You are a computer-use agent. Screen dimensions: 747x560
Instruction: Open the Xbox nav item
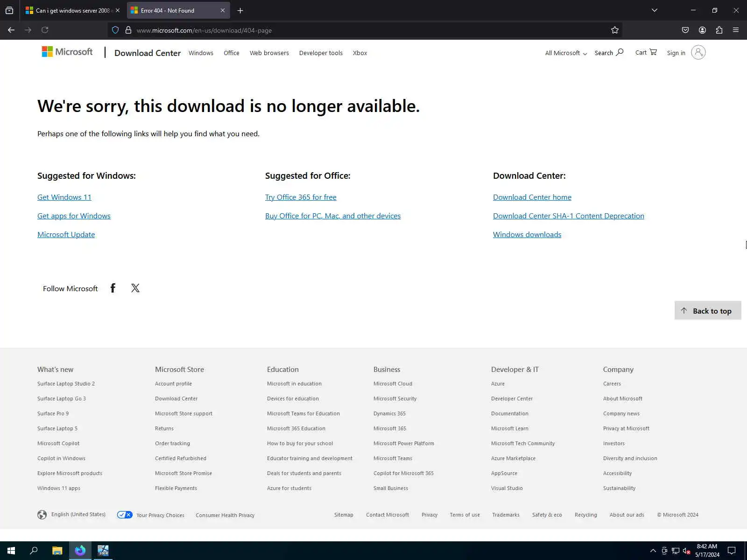(x=360, y=53)
